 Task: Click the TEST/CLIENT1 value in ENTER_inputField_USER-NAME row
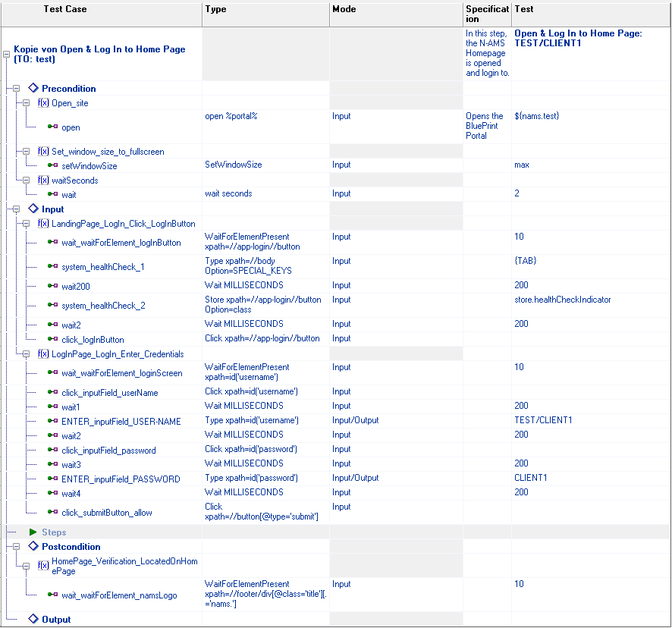[x=543, y=420]
